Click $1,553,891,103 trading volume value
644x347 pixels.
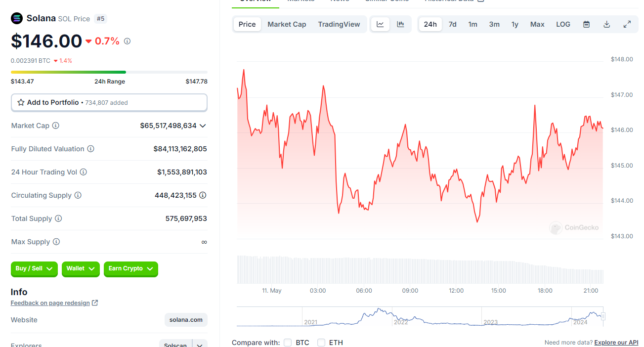click(182, 172)
